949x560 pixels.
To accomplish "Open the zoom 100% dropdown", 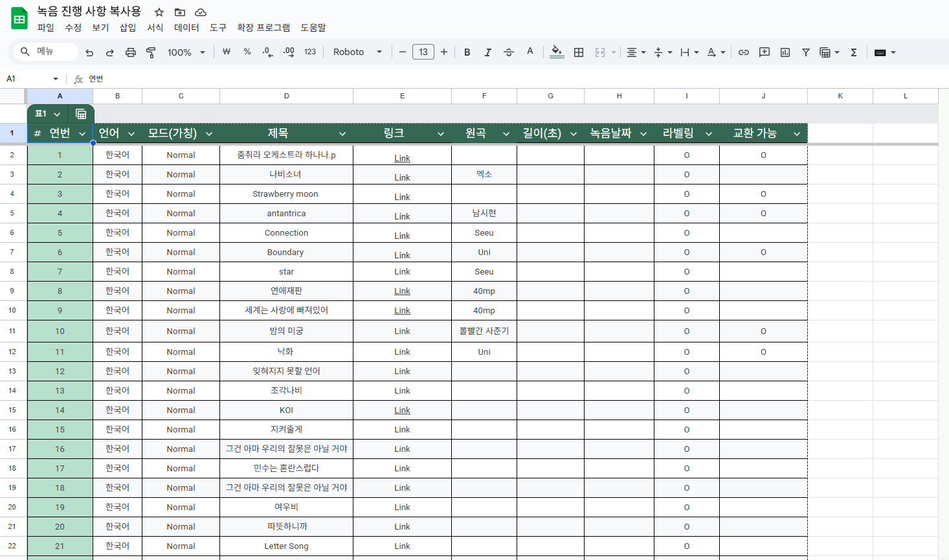I will pos(186,52).
